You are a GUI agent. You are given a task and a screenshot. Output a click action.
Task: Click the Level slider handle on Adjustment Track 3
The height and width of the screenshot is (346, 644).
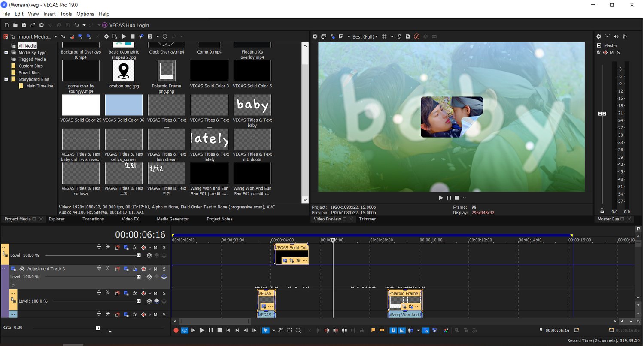pyautogui.click(x=139, y=277)
